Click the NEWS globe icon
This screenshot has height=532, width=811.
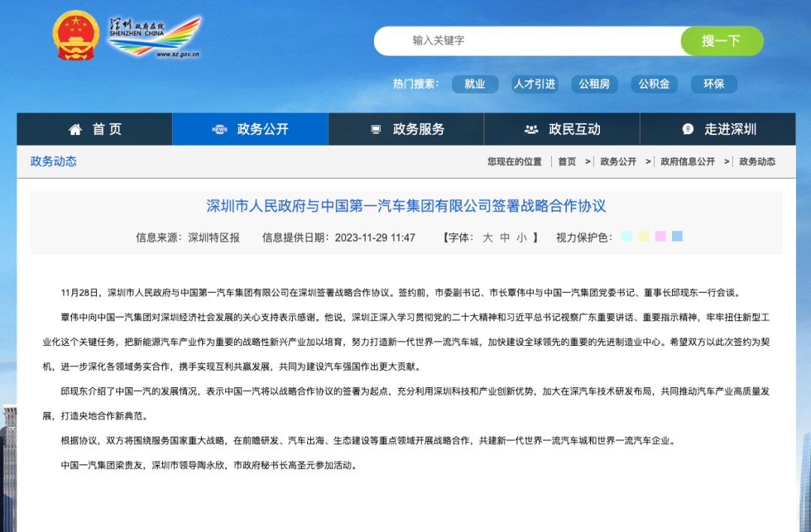coord(220,129)
